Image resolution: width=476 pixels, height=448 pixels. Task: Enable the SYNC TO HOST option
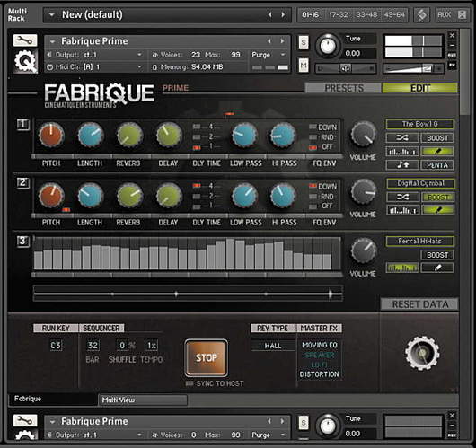click(190, 383)
